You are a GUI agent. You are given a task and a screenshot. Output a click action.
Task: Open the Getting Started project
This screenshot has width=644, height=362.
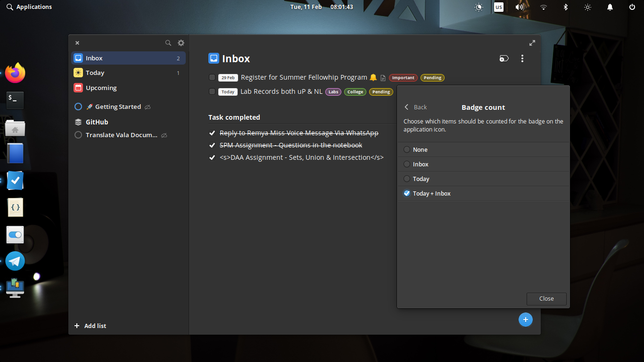point(128,107)
